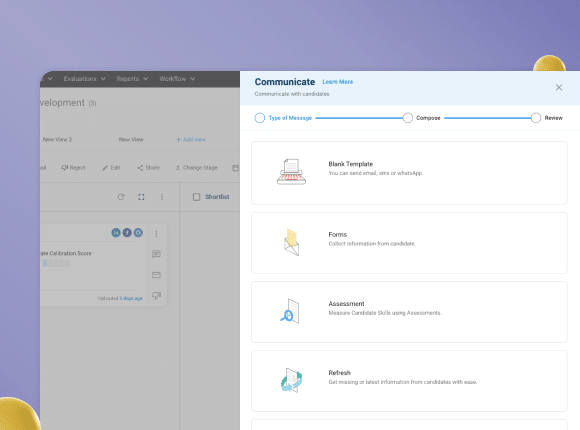Open the Learn More link
Viewport: 580px width, 430px height.
point(337,82)
